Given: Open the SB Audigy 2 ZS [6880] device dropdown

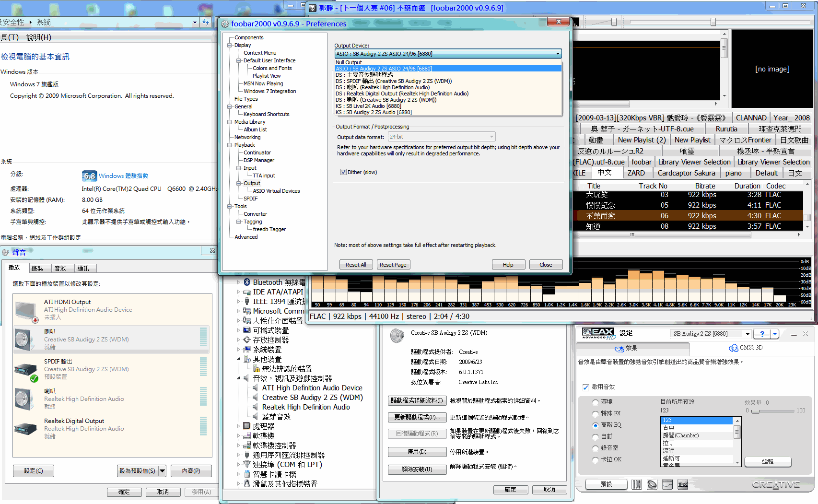Looking at the screenshot, I should [x=711, y=334].
